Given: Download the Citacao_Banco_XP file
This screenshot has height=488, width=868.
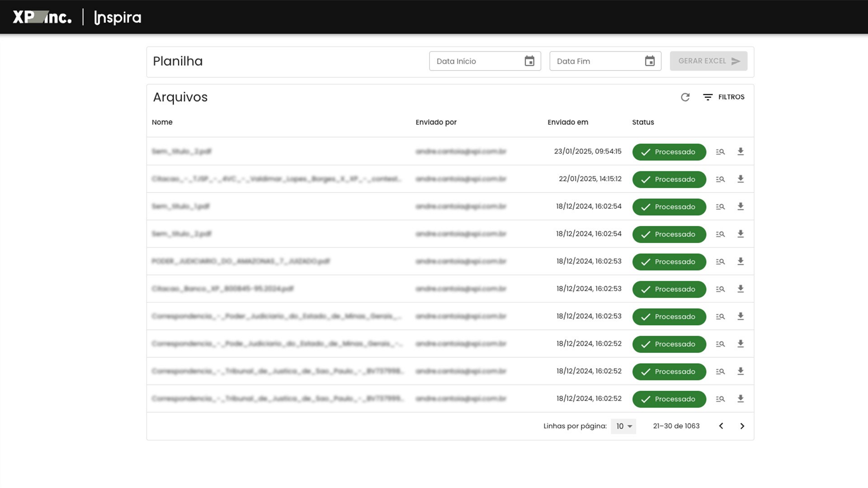Looking at the screenshot, I should tap(741, 289).
